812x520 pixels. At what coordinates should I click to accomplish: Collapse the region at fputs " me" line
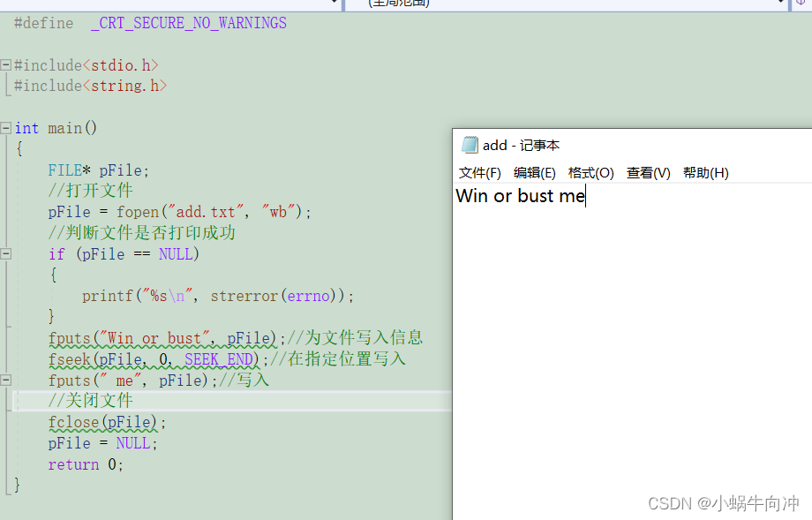click(6, 381)
